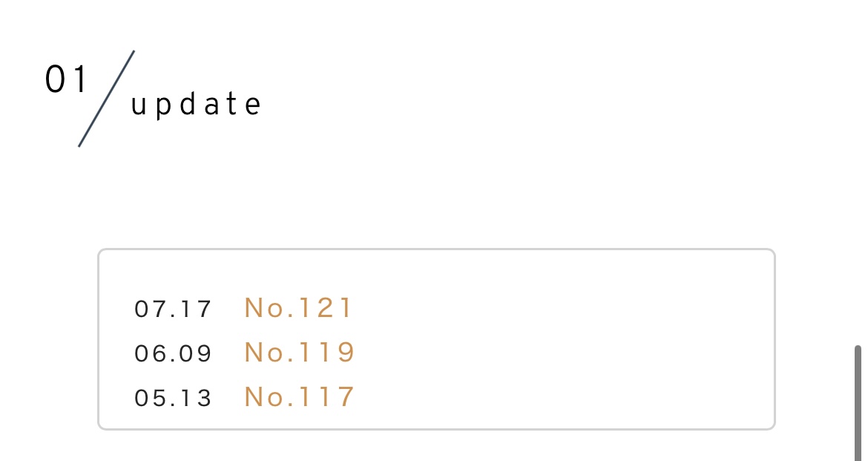Open the No.121 update link
The height and width of the screenshot is (461, 868).
(298, 308)
